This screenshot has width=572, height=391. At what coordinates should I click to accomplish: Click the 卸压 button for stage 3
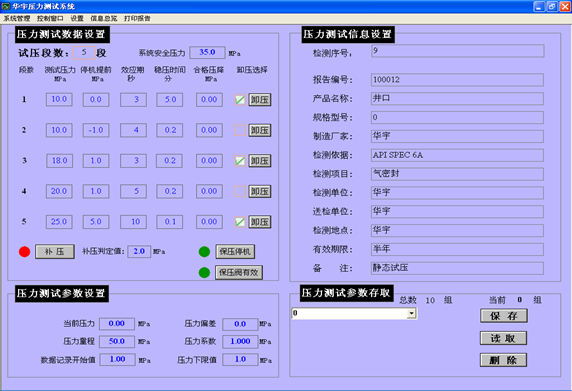click(260, 161)
